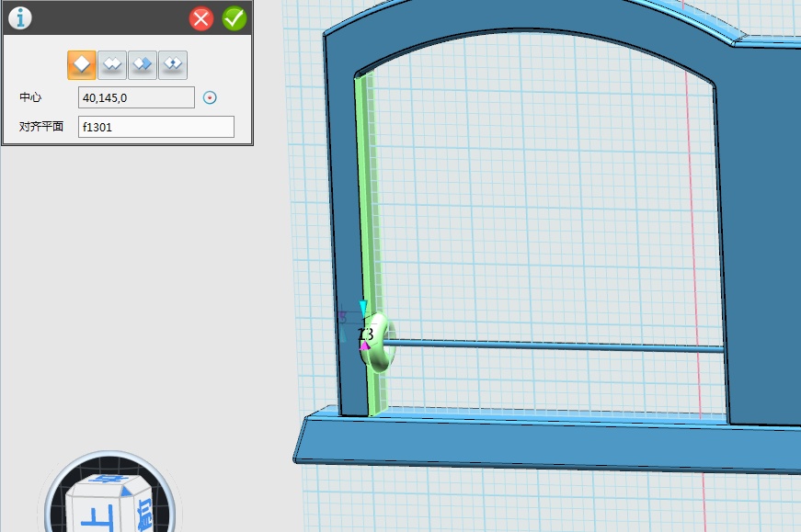Focus the 对齐平面 field containing f1301

click(155, 127)
